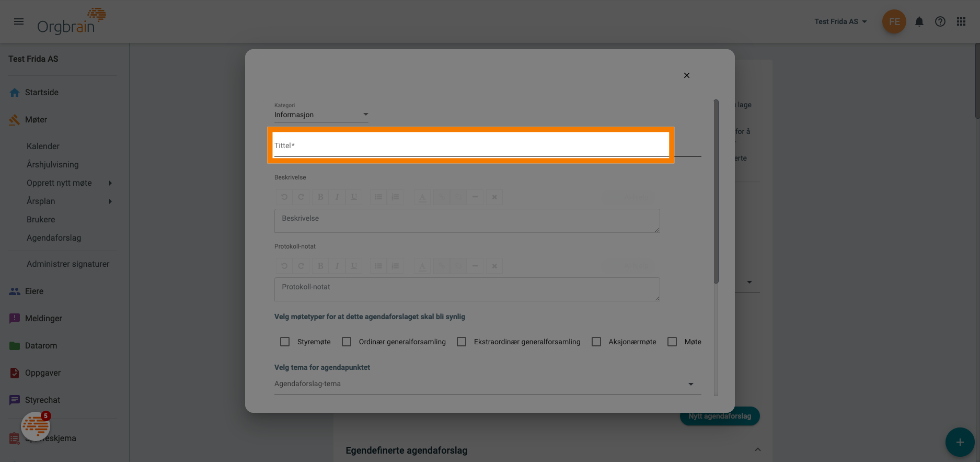980x462 pixels.
Task: Undo in the Protokoll-notat toolbar
Action: 284,266
